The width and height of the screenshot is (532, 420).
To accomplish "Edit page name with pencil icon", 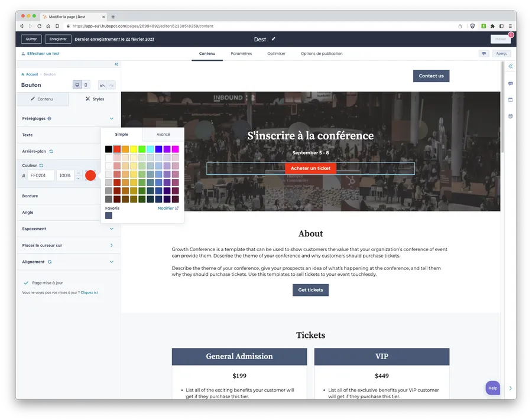I will (273, 39).
